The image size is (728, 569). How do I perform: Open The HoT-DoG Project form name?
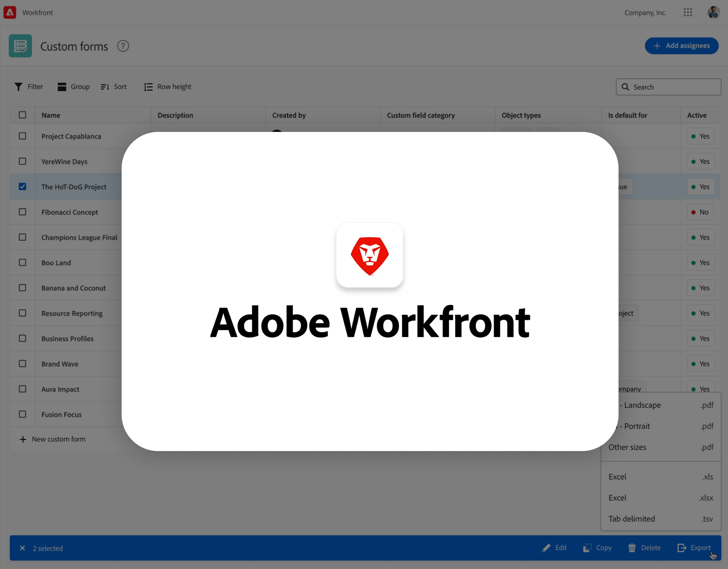(74, 187)
